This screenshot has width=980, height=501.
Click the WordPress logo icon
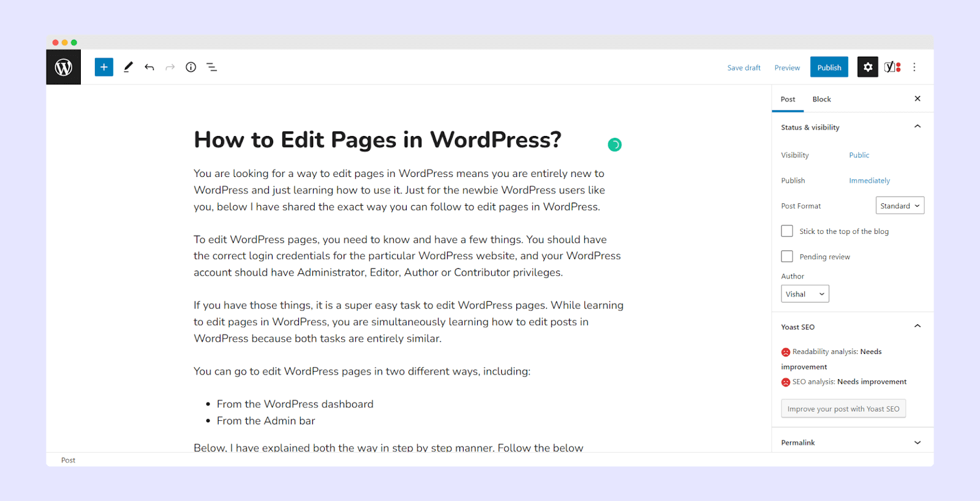click(x=64, y=67)
